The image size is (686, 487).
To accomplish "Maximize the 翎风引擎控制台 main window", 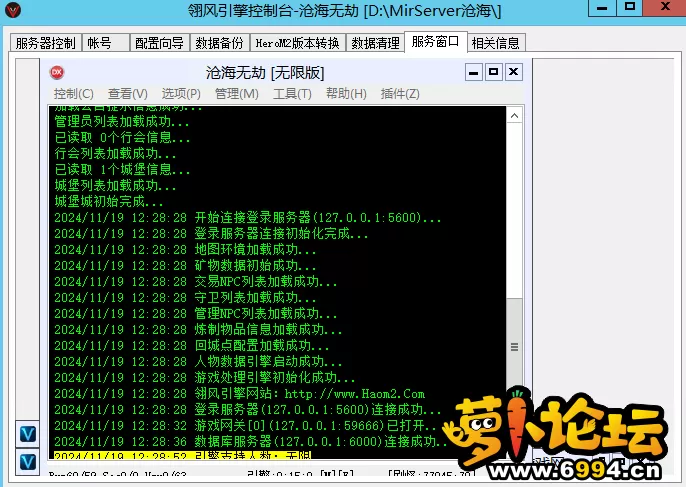I will click(630, 7).
